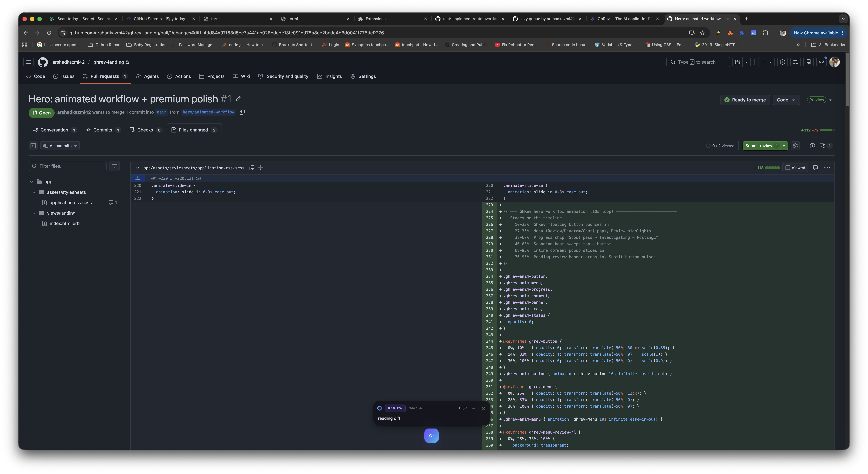Click the Chrome address bar URL

click(226, 33)
